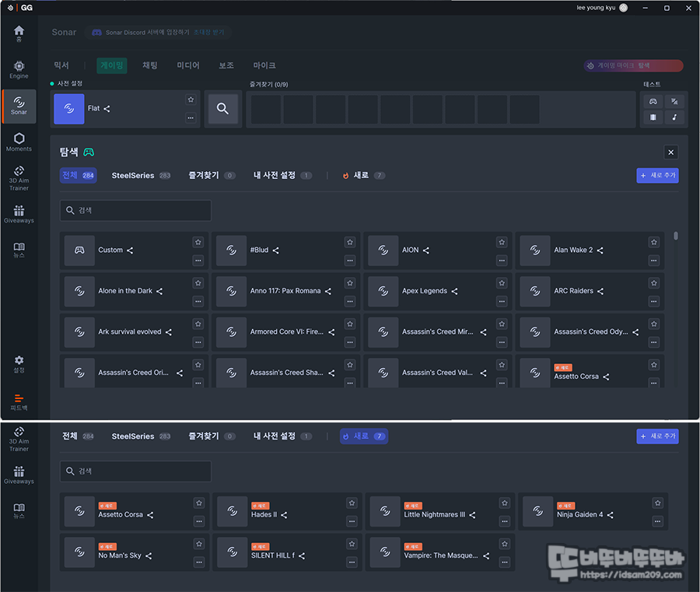Open more options for AION preset
Screen dimensions: 700x592
(x=502, y=261)
